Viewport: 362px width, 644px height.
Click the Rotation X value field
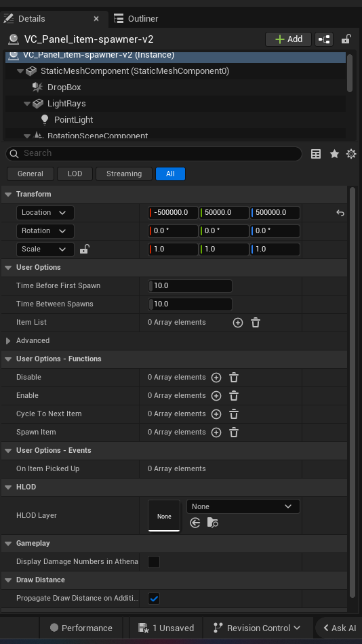tap(173, 230)
